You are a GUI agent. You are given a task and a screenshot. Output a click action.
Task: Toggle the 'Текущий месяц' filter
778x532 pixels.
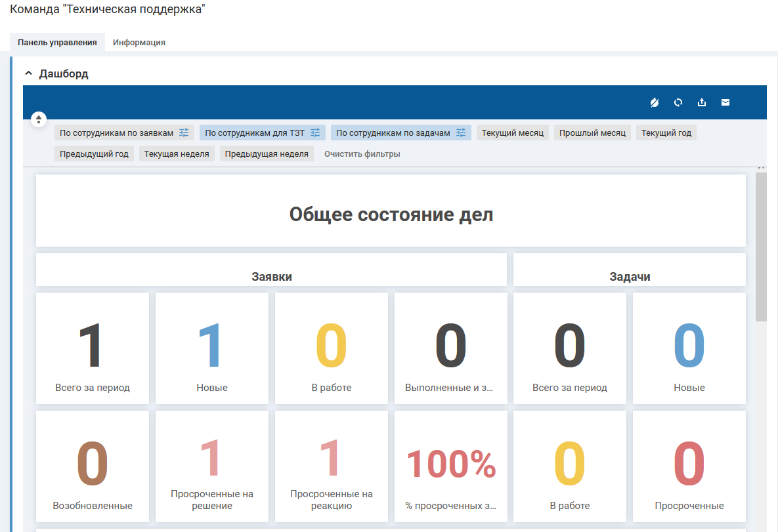click(x=512, y=133)
